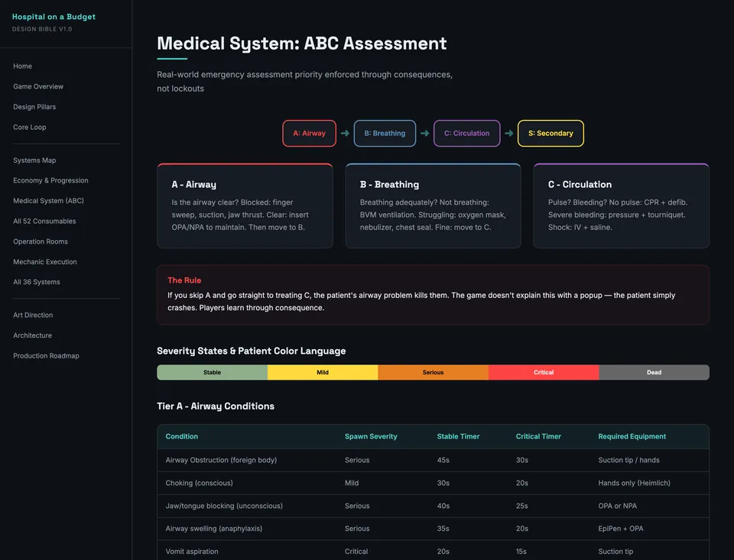Open Production Roadmap page
This screenshot has height=560, width=734.
click(x=46, y=356)
